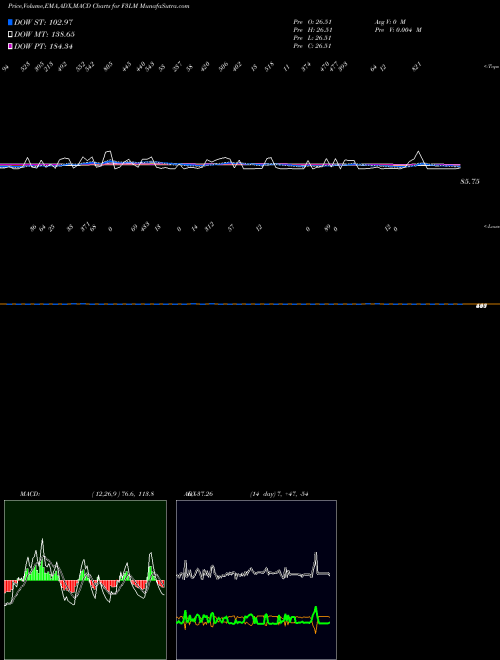Viewport: 500px width, 660px height.
Task: Click the Pre L: 26.51 value
Action: (313, 38)
